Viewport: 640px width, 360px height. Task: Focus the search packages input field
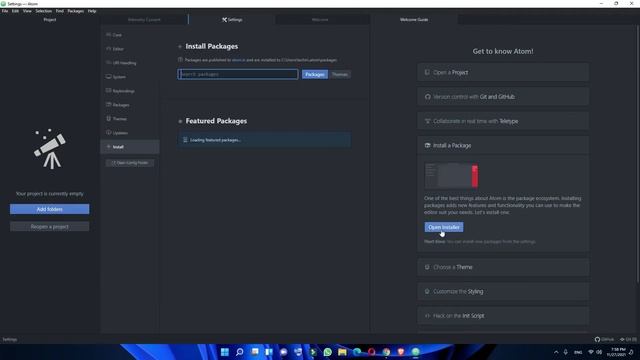[238, 74]
